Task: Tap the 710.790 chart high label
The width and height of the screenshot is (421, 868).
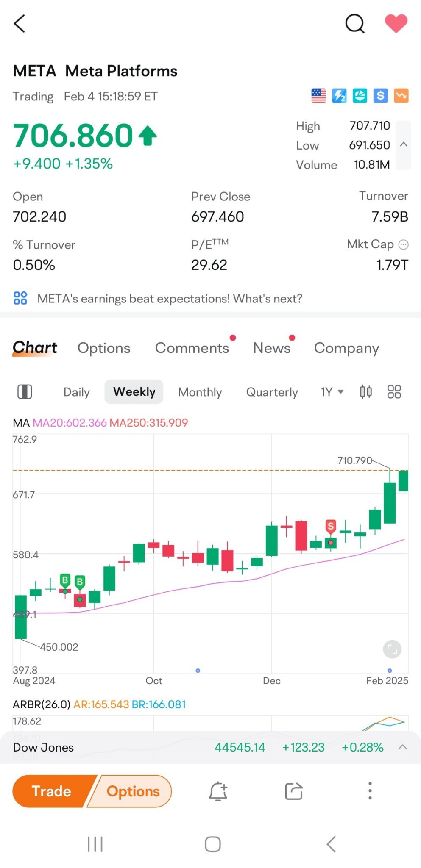Action: [x=354, y=460]
